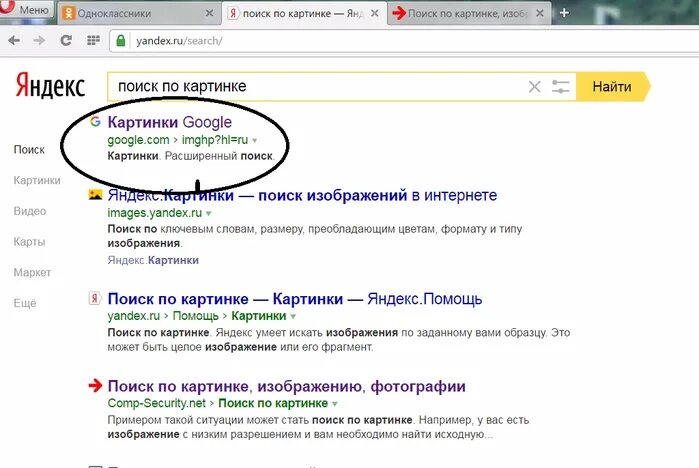Click yandex.ru in the Помощь result breadcrumb
The height and width of the screenshot is (468, 699).
[x=133, y=316]
